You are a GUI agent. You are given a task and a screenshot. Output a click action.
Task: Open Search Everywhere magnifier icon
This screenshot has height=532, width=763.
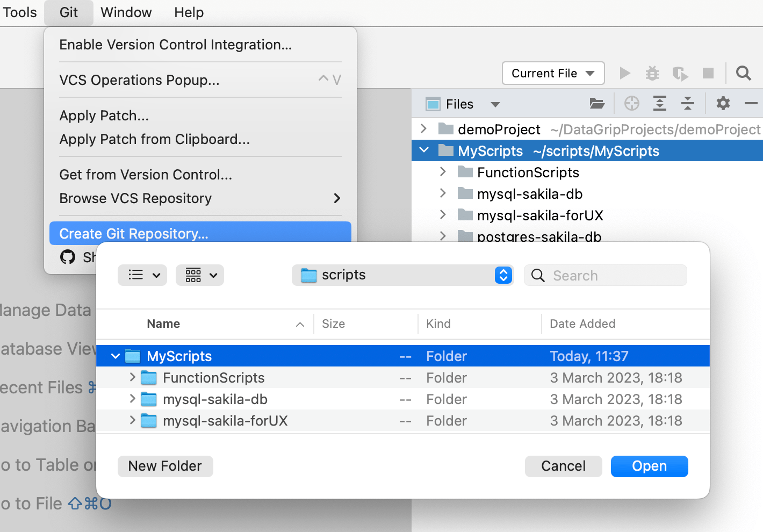744,73
